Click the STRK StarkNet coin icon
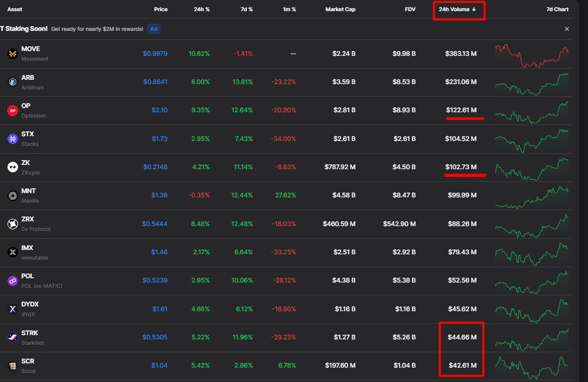588x382 pixels. tap(13, 337)
